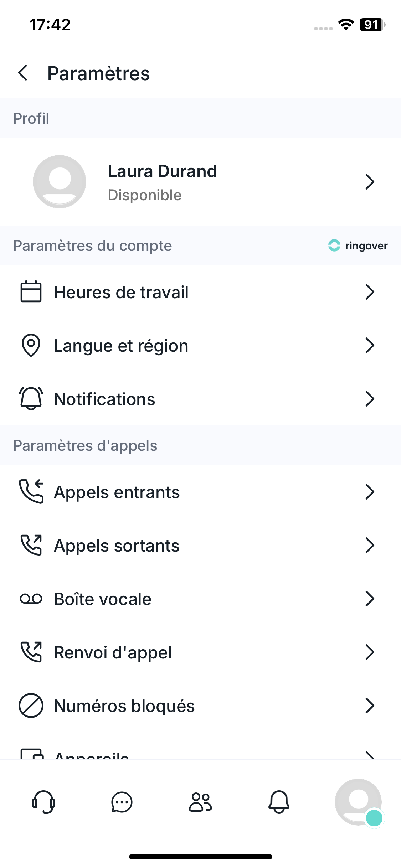Open the headset calls tab
This screenshot has height=868, width=401.
click(43, 802)
